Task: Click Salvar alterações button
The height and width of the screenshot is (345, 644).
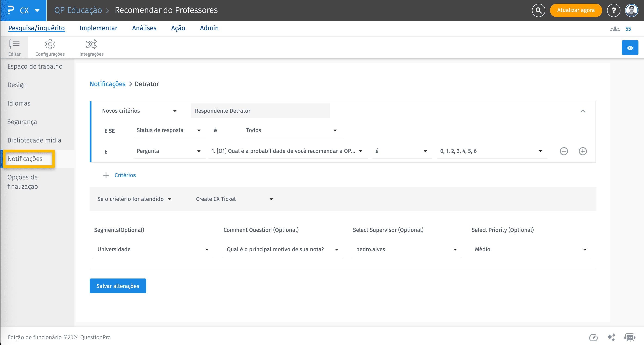Action: tap(118, 286)
